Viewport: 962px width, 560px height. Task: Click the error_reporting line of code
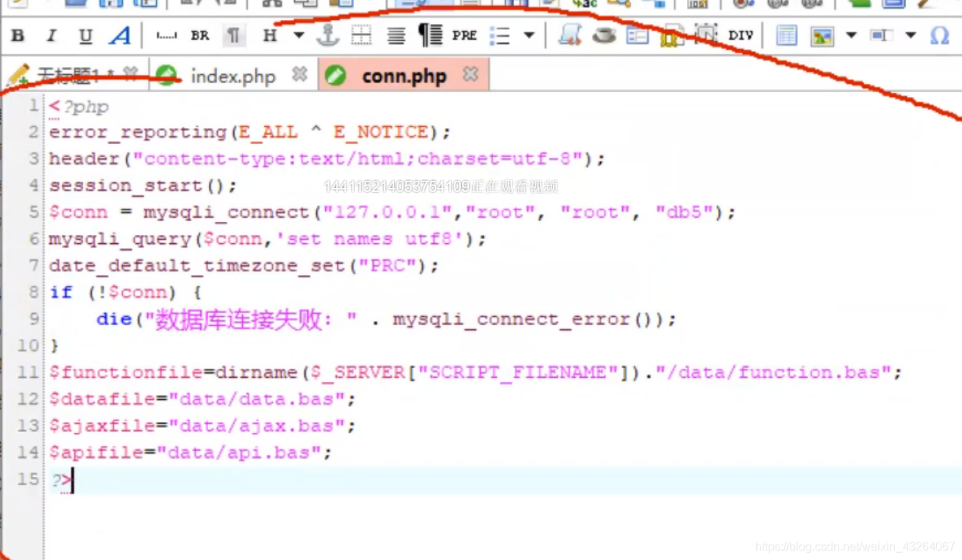[x=249, y=132]
